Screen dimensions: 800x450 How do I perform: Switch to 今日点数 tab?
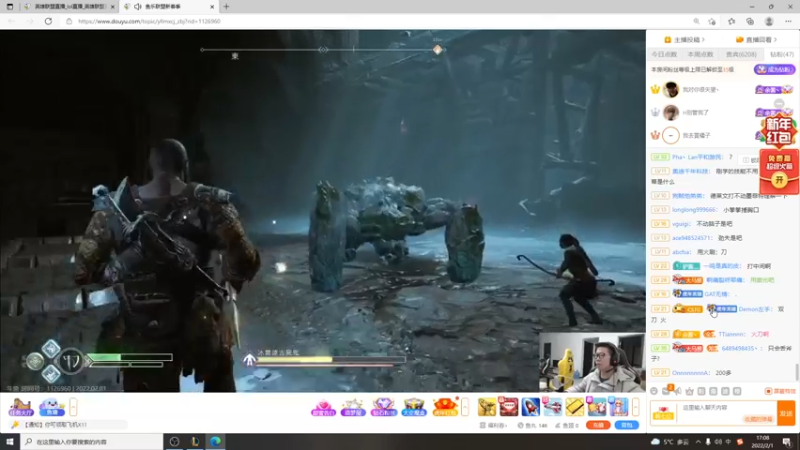click(x=664, y=54)
